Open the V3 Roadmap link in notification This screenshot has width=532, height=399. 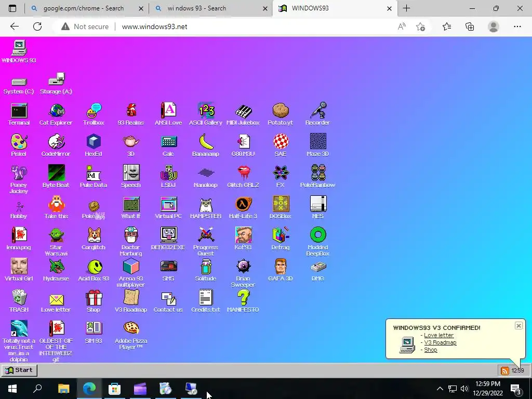click(440, 343)
